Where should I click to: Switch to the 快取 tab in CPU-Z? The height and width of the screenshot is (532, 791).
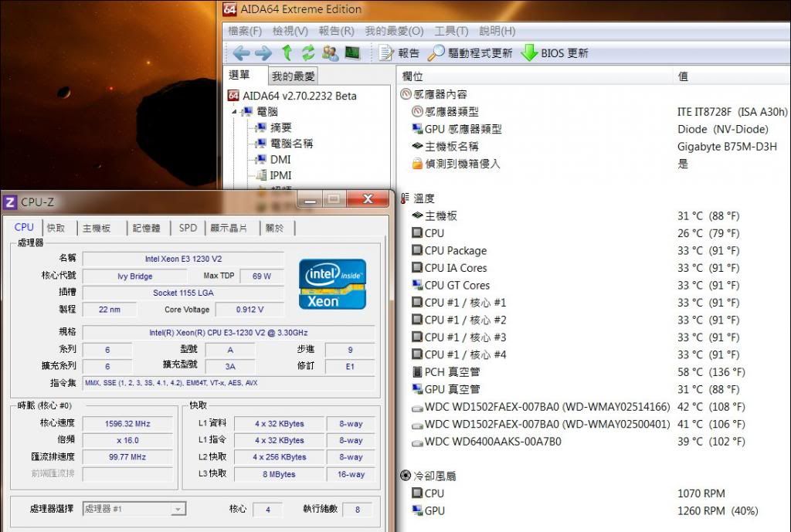[x=56, y=228]
